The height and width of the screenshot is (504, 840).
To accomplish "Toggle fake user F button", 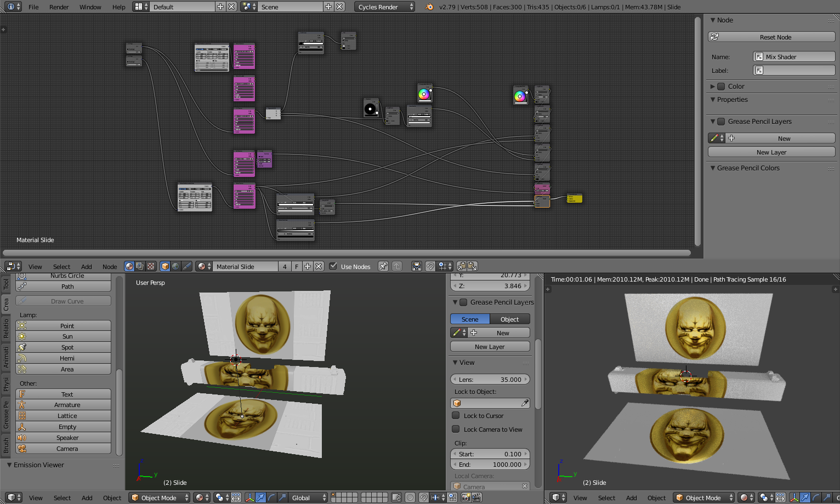I will (297, 266).
